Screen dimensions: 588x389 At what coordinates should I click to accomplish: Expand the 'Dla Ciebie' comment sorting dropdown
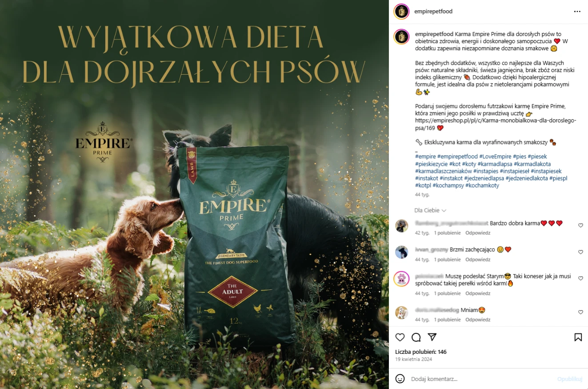click(430, 210)
